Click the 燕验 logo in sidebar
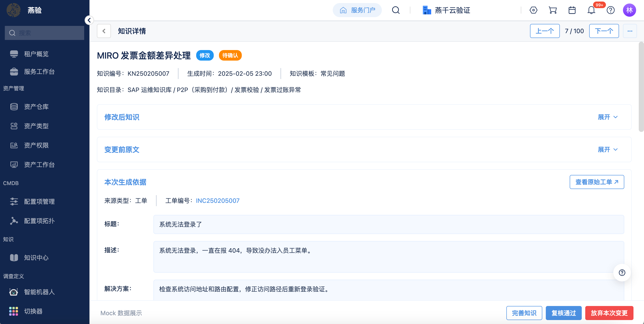644x324 pixels. click(x=14, y=10)
